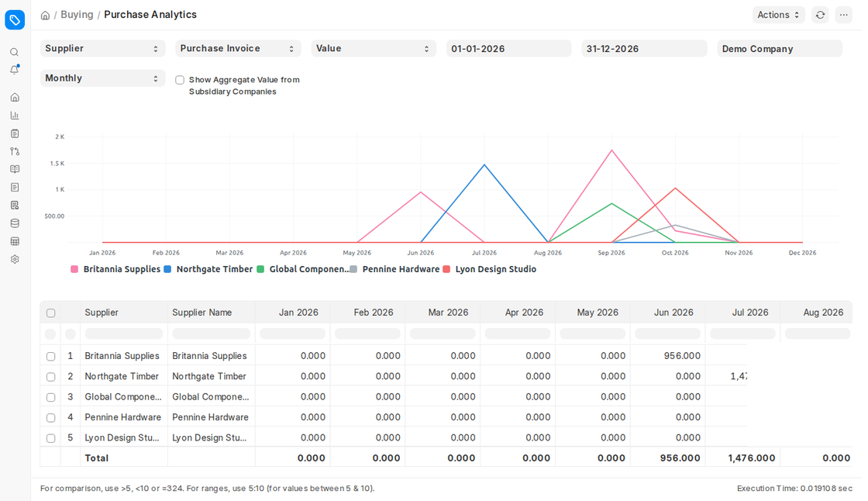The width and height of the screenshot is (868, 501).
Task: Click Pennine Hardware in Supplier column
Action: tap(123, 417)
